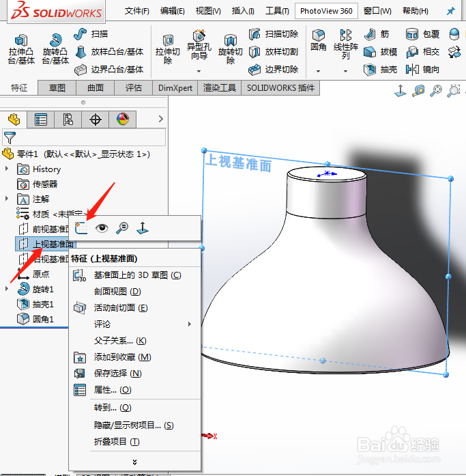
Task: Expand the 注解 (Annotations) tree node
Action: point(7,198)
